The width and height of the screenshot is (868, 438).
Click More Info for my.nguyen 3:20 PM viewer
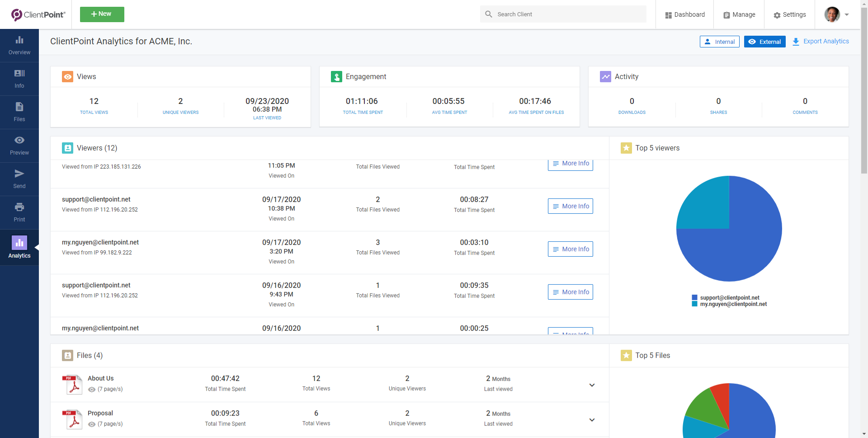coord(571,249)
